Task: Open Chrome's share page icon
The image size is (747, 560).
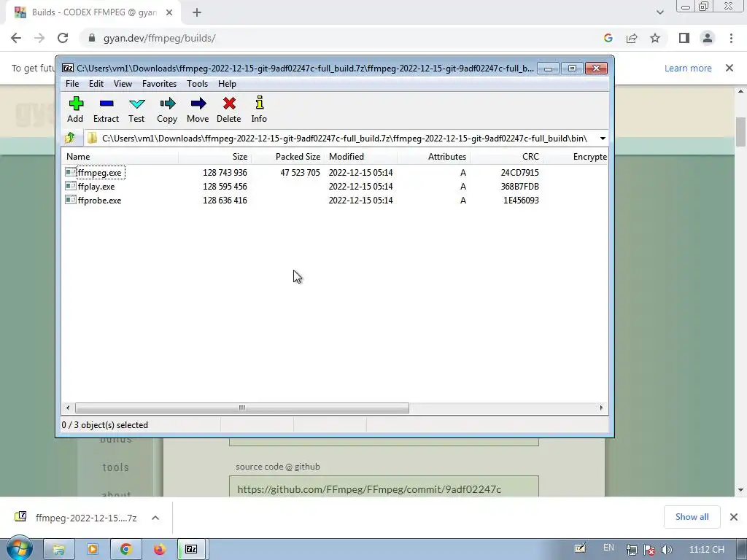Action: pyautogui.click(x=632, y=38)
